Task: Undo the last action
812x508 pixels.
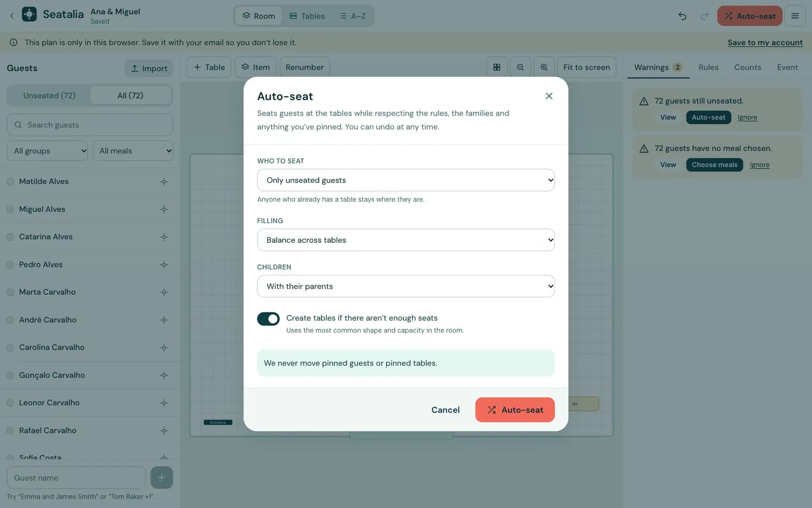Action: pos(682,16)
